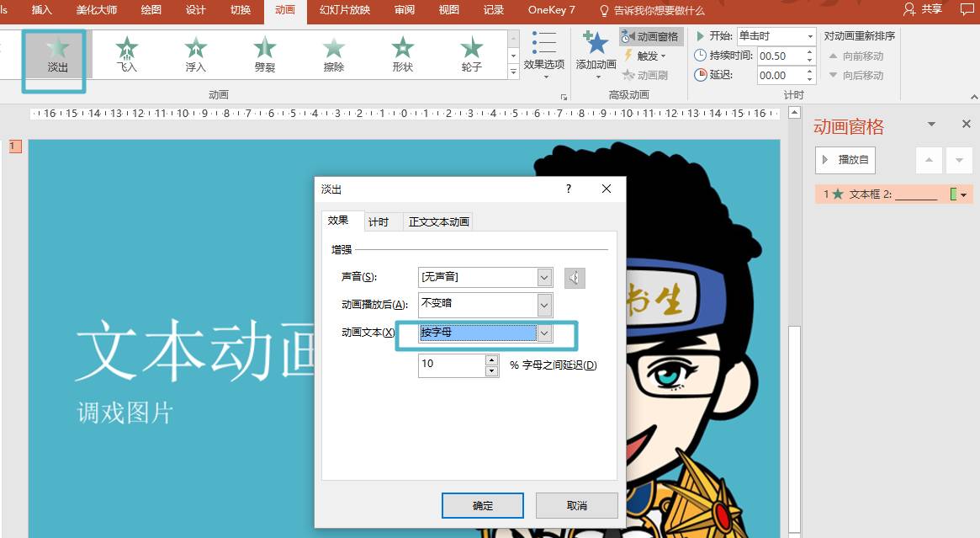Select the 淡出 fade animation effect
980x538 pixels.
pos(57,55)
